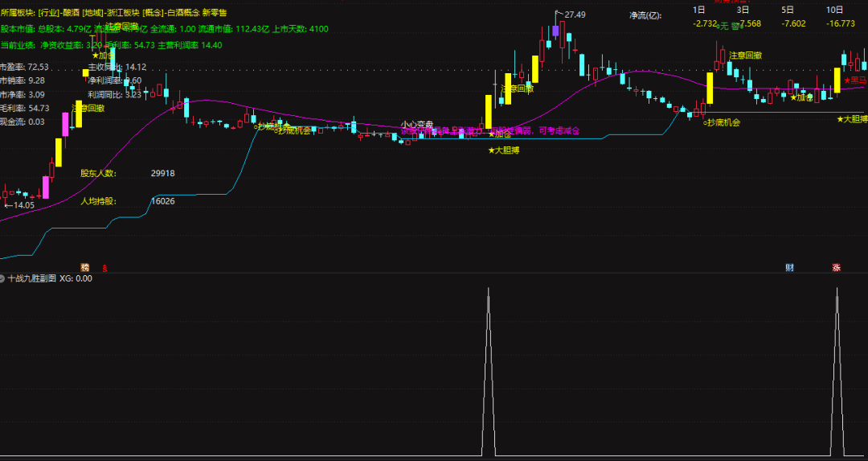Viewport: 868px width, 461px height.
Task: Select the 10日 net flow column
Action: (x=834, y=10)
